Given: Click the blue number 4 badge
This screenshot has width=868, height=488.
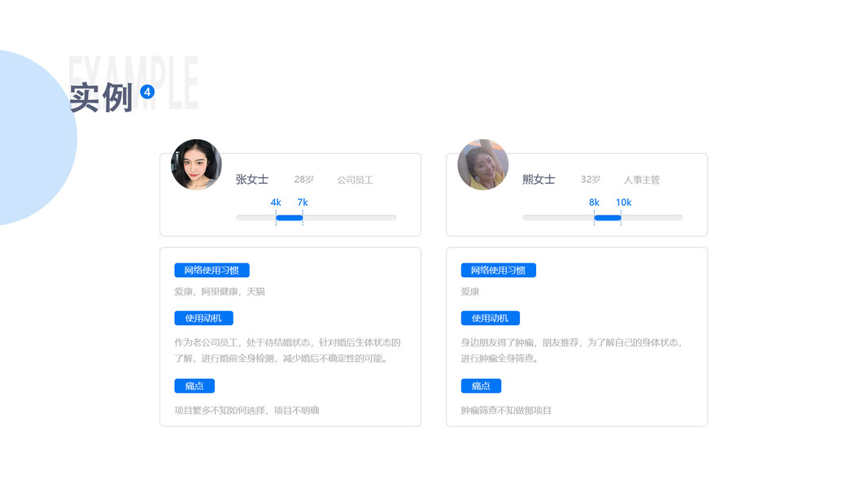Looking at the screenshot, I should coord(147,92).
